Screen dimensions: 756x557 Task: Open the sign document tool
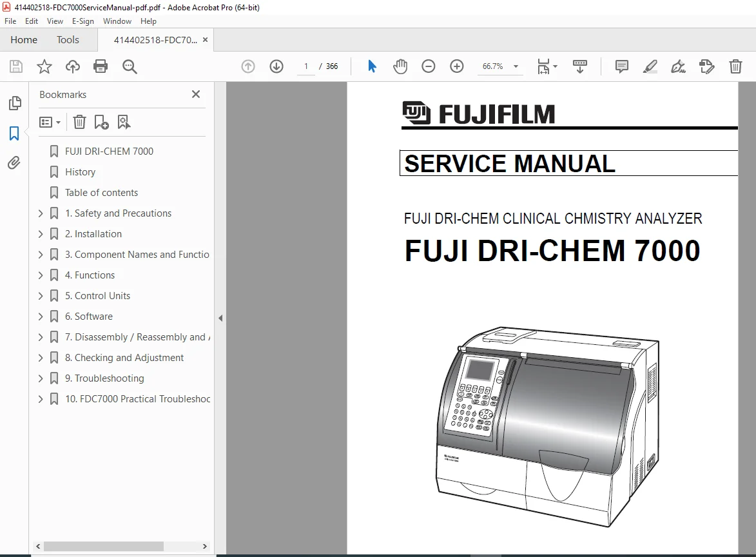679,66
